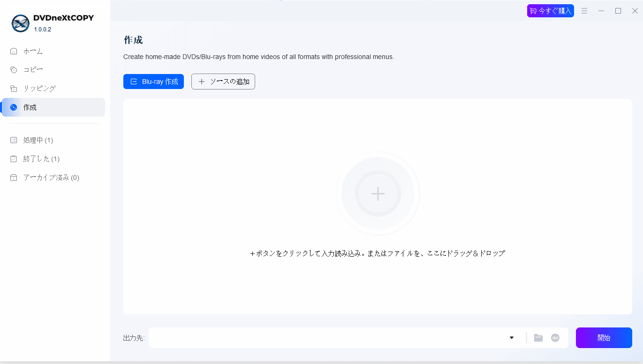
Task: Open the hamburger menu in title bar
Action: (584, 11)
